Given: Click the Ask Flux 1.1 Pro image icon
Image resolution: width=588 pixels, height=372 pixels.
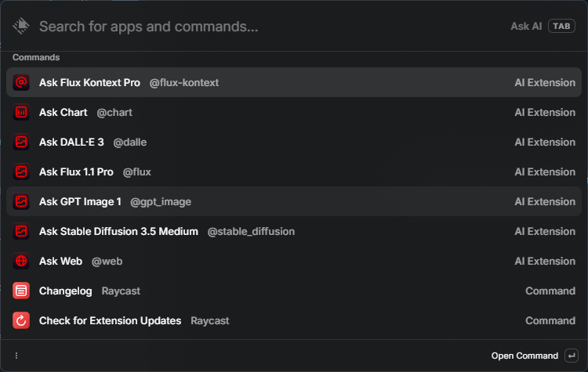Looking at the screenshot, I should point(21,172).
